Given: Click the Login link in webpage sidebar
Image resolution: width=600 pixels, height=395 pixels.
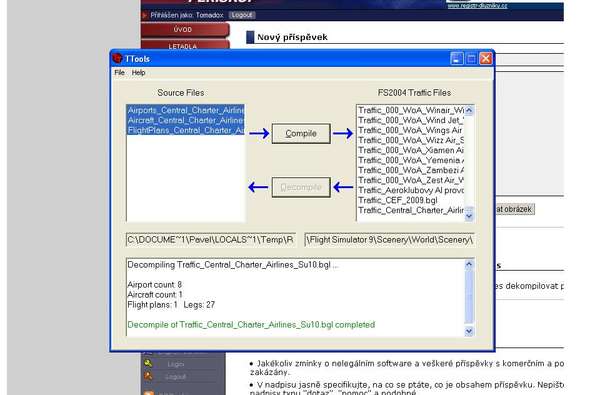Looking at the screenshot, I should pos(176,364).
